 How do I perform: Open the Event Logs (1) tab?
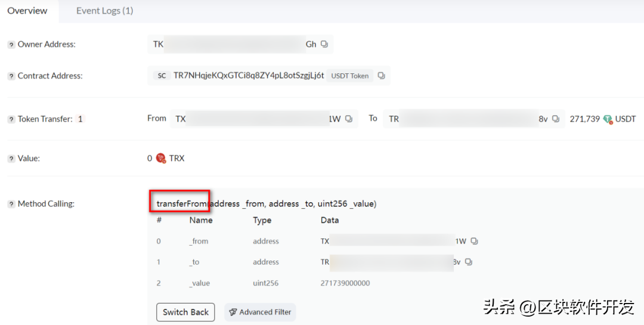click(104, 11)
